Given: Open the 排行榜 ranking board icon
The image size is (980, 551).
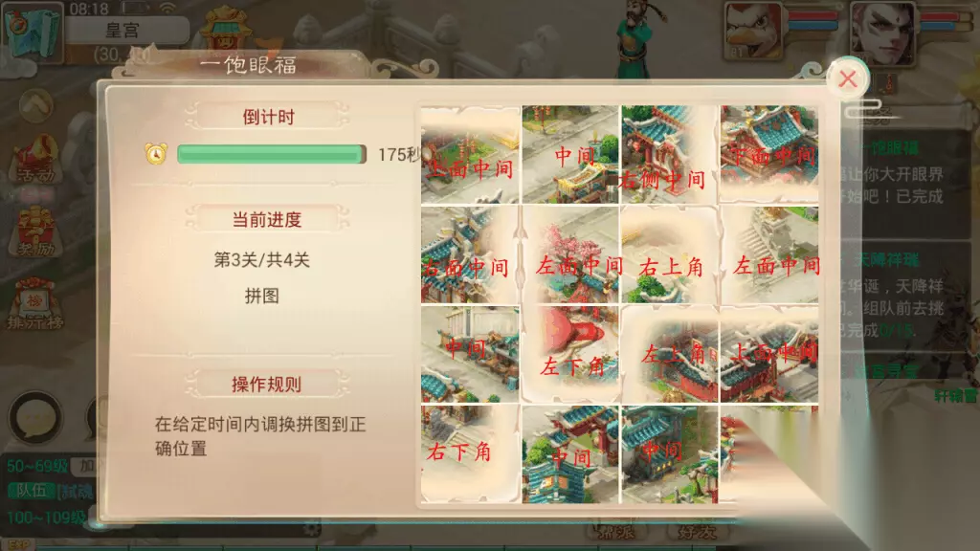Looking at the screenshot, I should 35,304.
